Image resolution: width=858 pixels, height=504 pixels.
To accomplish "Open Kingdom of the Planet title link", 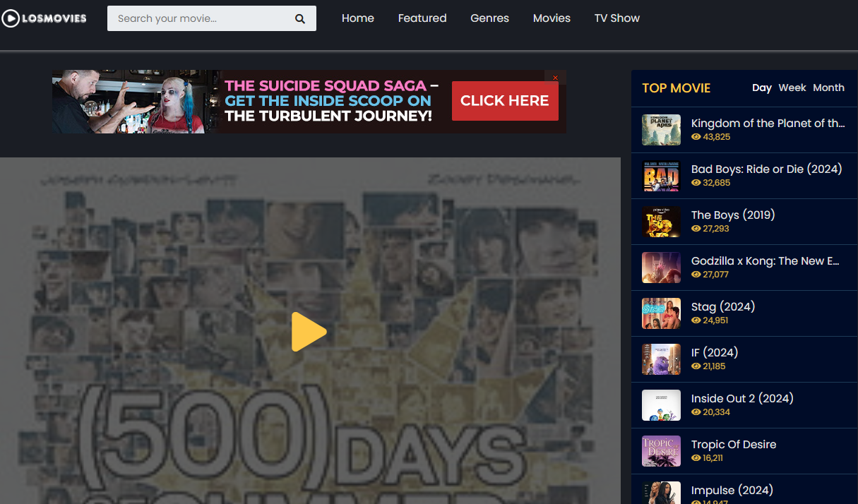I will click(768, 123).
